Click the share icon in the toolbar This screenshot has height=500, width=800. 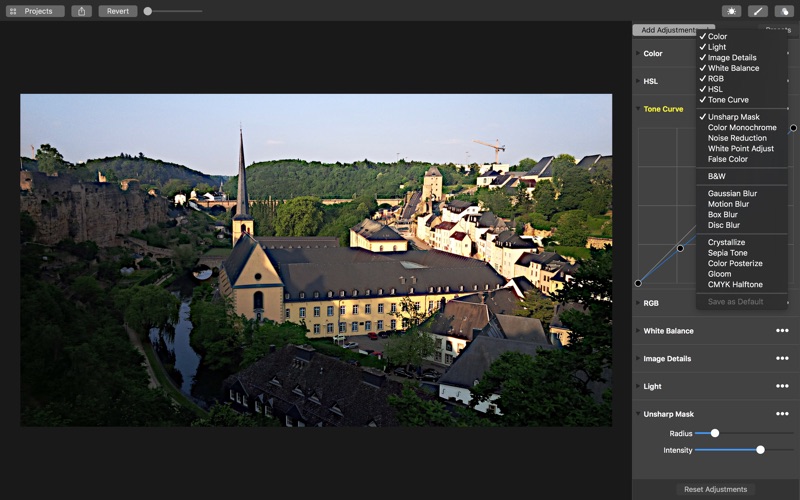tap(82, 11)
